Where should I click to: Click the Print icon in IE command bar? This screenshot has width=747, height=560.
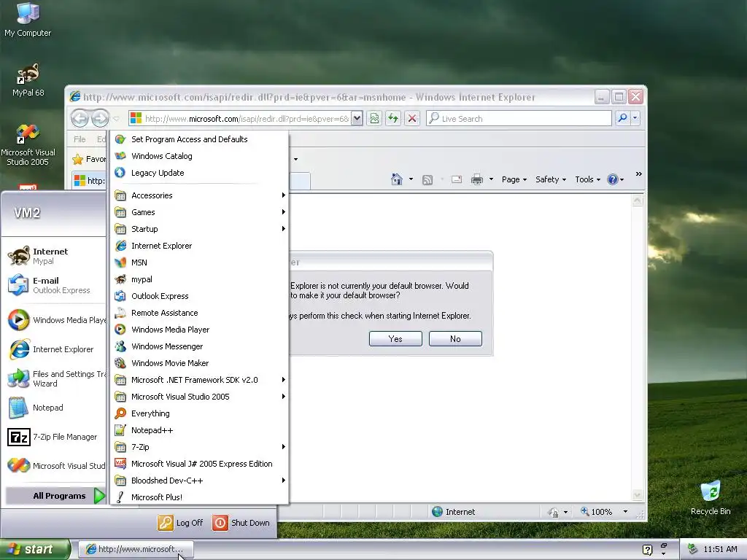[477, 179]
